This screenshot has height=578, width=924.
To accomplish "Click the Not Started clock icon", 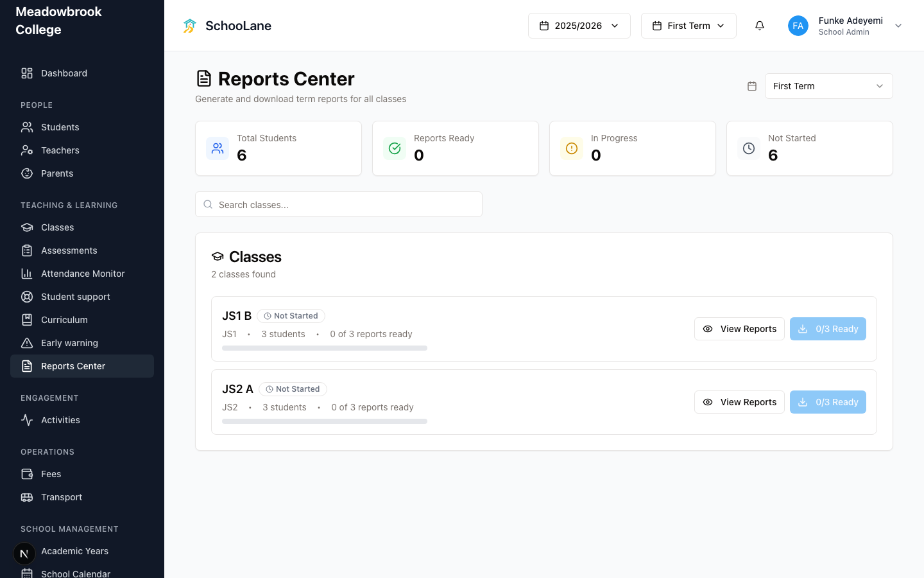I will point(749,148).
